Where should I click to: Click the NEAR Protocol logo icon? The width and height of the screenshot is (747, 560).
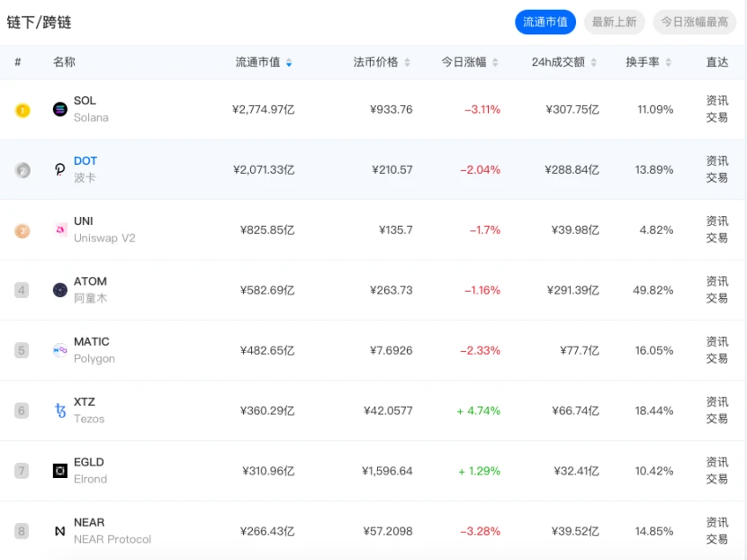tap(60, 531)
